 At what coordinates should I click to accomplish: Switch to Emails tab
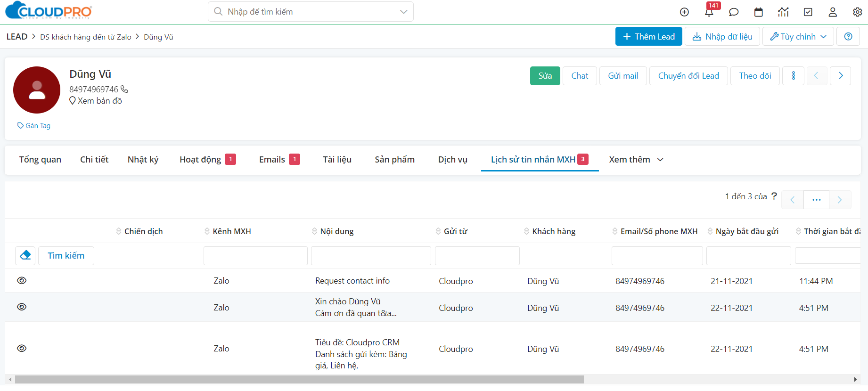(279, 160)
